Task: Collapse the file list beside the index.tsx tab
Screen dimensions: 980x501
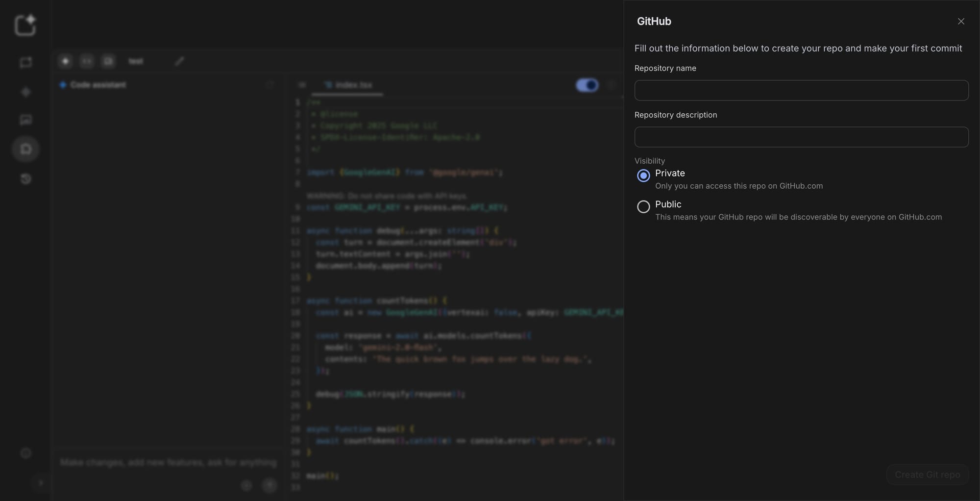Action: (x=302, y=84)
